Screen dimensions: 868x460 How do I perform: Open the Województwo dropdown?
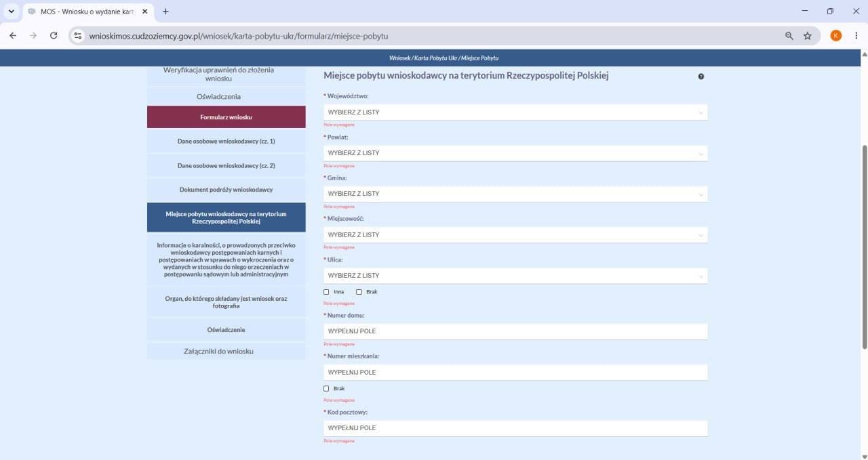(515, 112)
